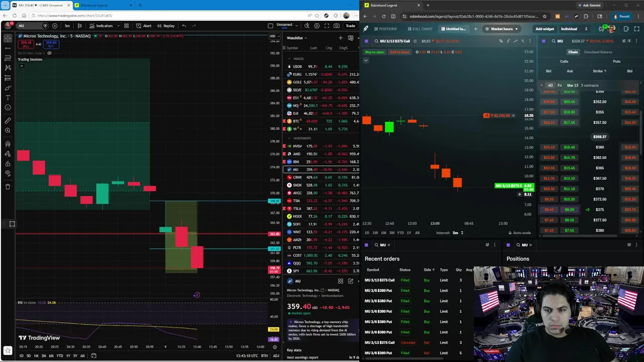Open three-dot menu of Positions widget
644x362 pixels.
[x=636, y=245]
